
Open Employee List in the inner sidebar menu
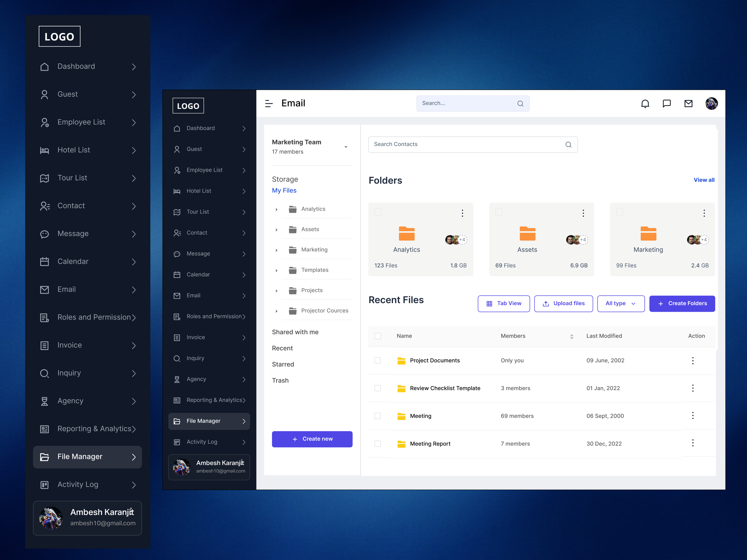[209, 170]
